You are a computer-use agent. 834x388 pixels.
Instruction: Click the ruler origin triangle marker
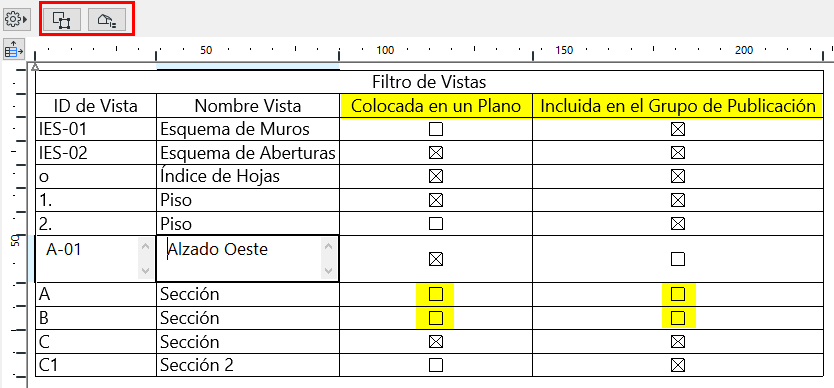coord(35,67)
